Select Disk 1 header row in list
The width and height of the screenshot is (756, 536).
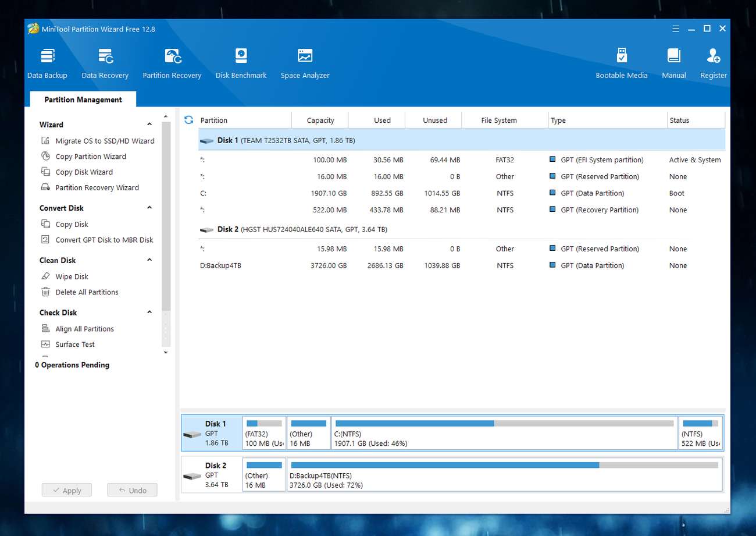click(x=462, y=140)
